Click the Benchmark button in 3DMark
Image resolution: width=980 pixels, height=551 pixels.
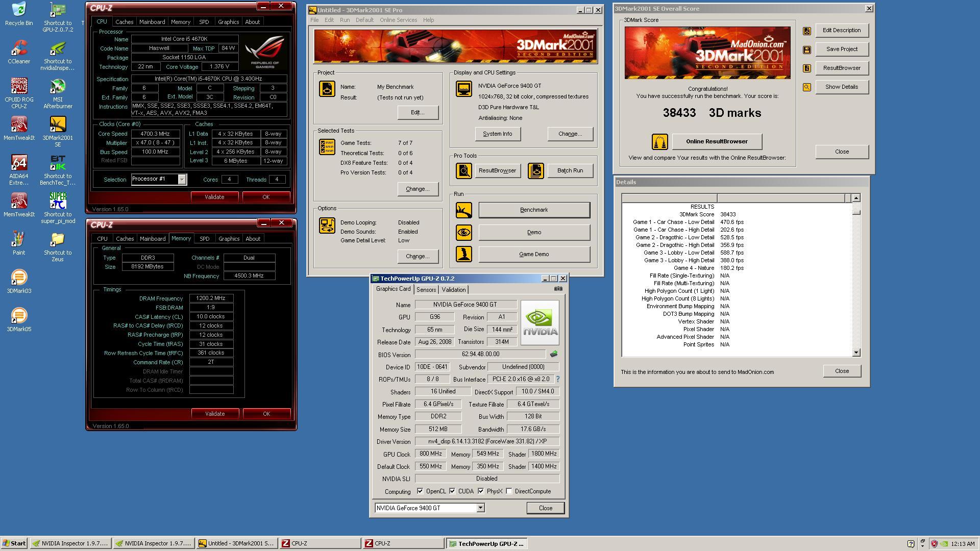[x=534, y=210]
